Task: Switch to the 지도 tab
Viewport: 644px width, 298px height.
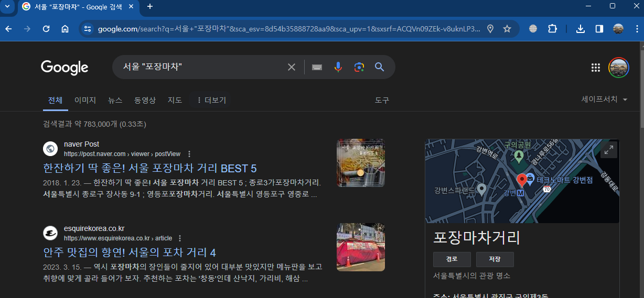Action: click(175, 100)
